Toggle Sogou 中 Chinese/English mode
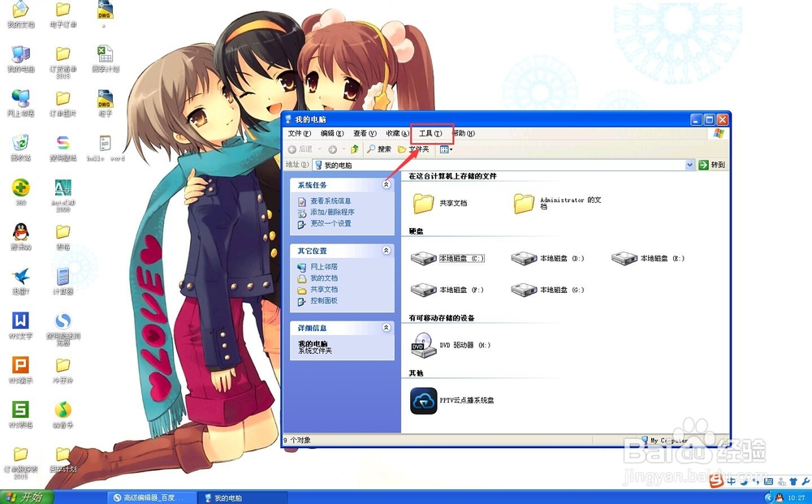Viewport: 812px width, 504px height. (732, 481)
